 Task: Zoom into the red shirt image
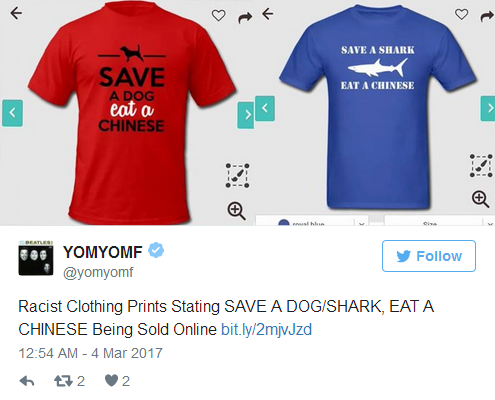point(236,211)
